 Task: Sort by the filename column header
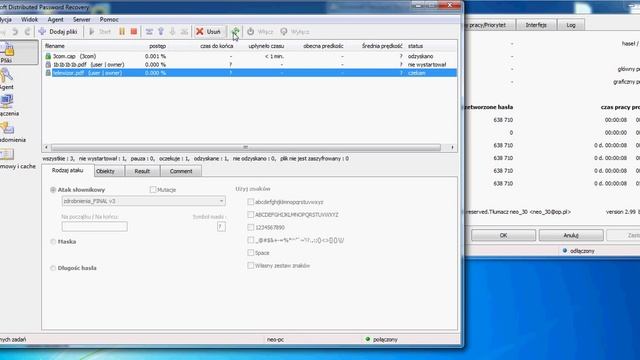point(55,46)
